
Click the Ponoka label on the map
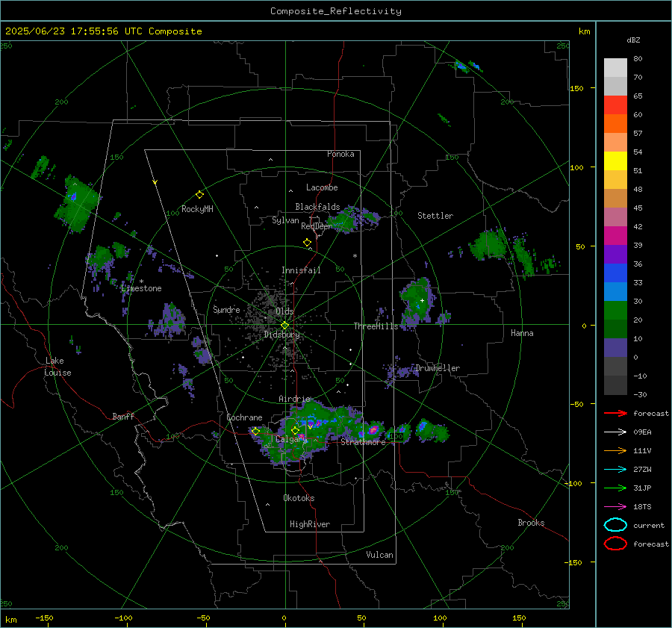[340, 154]
